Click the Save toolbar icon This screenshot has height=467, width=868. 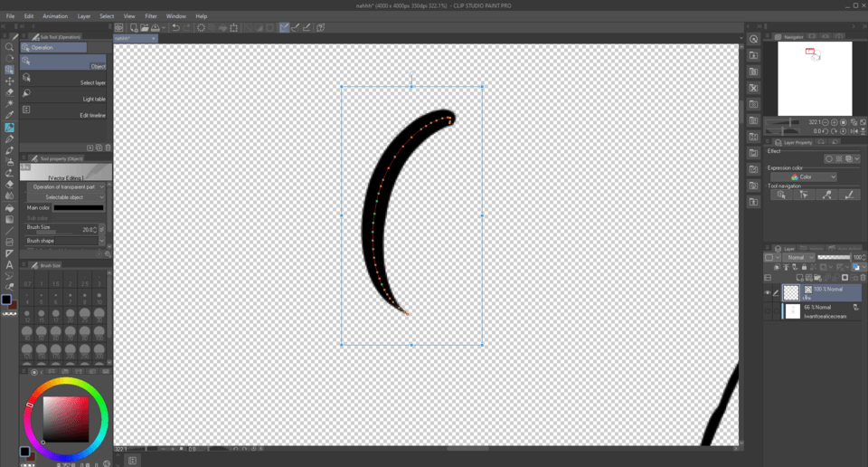click(156, 27)
